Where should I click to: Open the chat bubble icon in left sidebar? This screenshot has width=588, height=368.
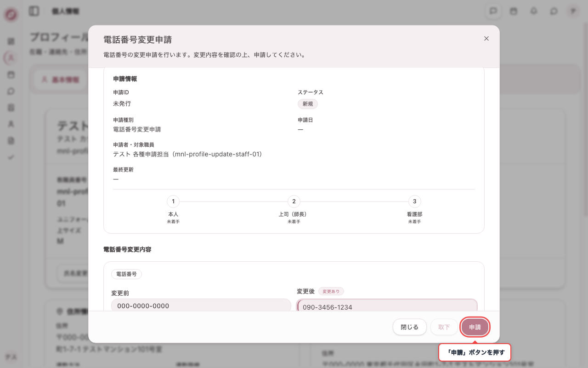(x=11, y=91)
